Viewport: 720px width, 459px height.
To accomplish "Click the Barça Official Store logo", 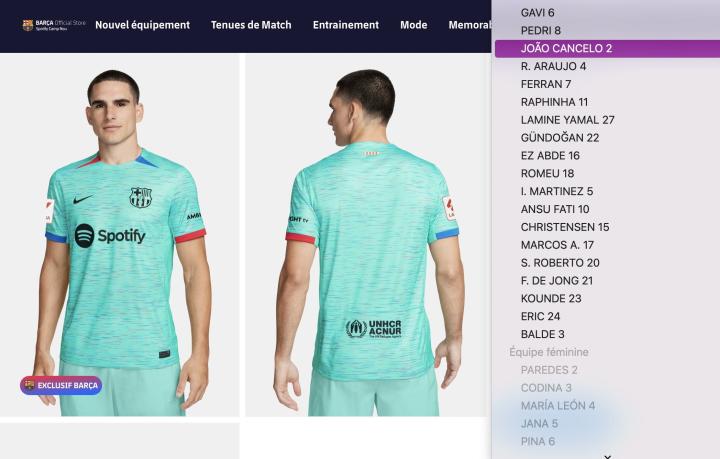I will click(x=54, y=25).
